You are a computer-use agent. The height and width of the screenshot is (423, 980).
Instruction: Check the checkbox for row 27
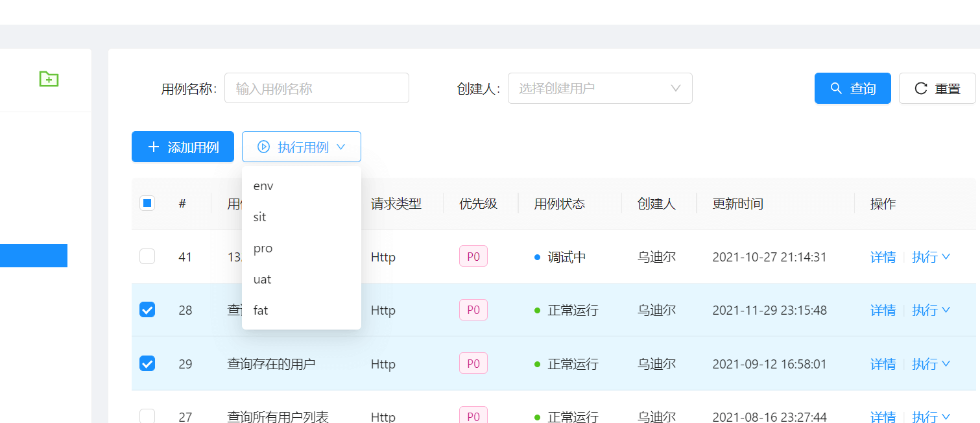[147, 416]
